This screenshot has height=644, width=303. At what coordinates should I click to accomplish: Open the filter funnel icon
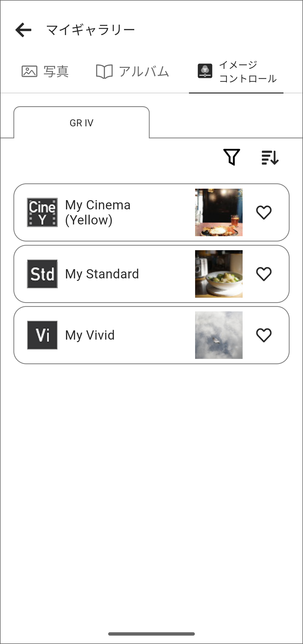point(232,157)
